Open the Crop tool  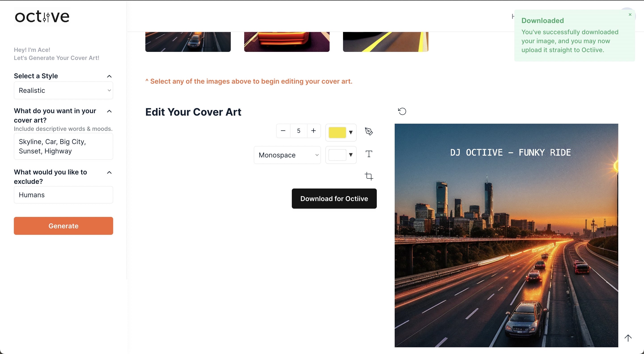369,176
